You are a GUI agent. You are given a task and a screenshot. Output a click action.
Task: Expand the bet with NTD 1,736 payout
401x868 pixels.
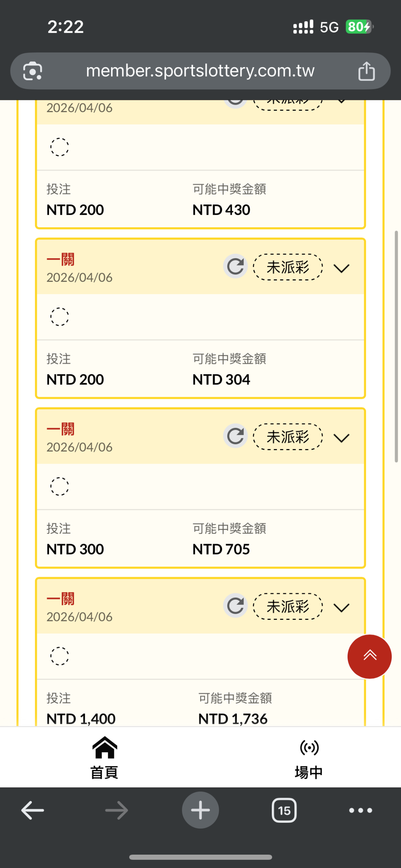point(342,608)
